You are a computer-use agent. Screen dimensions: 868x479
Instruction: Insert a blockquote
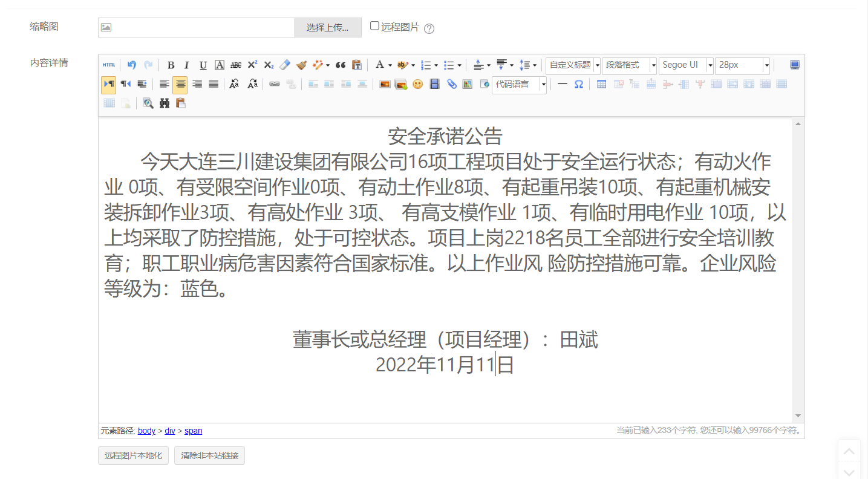click(x=341, y=65)
